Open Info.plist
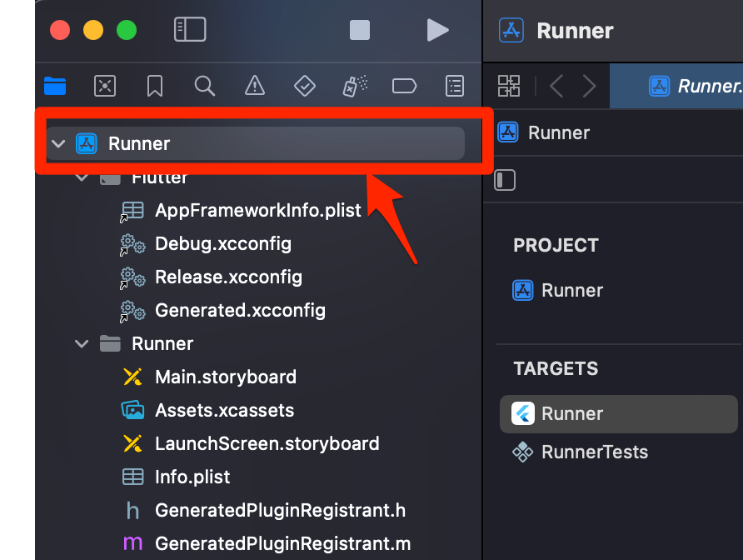Screen dimensions: 743x560 click(x=192, y=477)
